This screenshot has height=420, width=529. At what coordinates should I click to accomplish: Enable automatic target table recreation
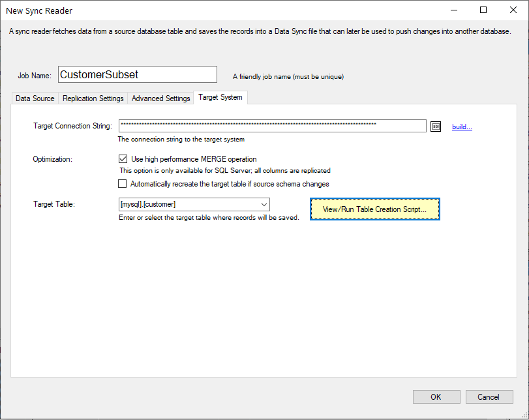123,184
